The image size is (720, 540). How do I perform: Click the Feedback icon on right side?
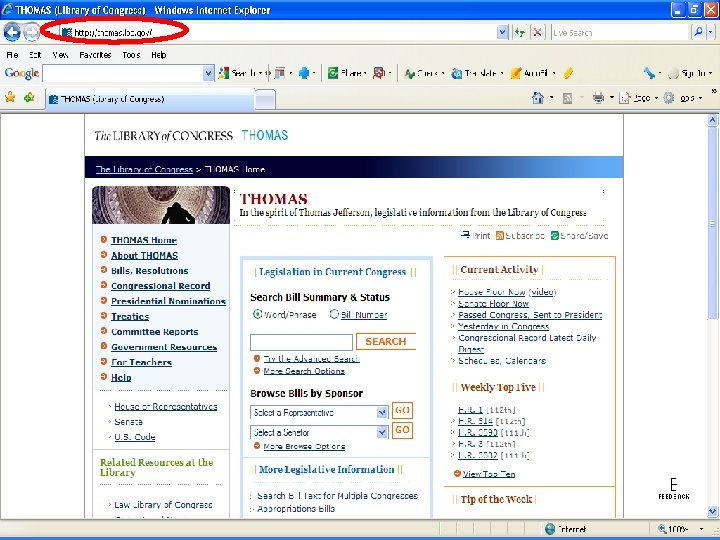[x=674, y=489]
